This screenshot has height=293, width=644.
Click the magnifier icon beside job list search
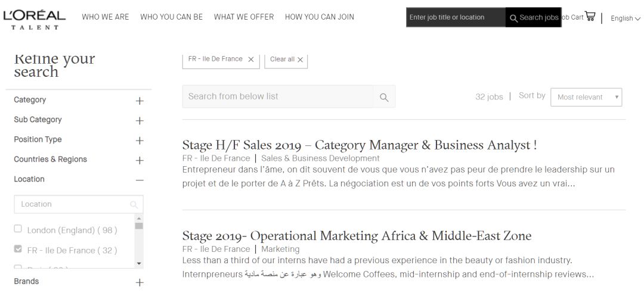pyautogui.click(x=384, y=97)
